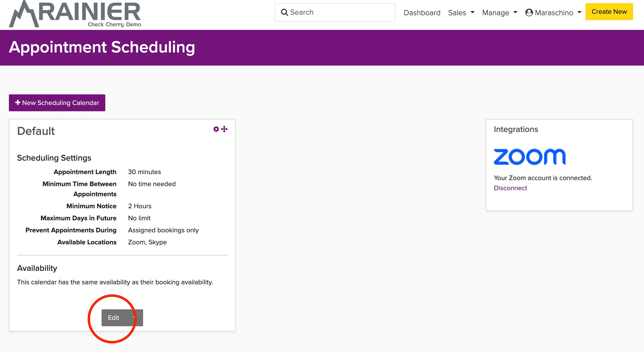
Task: Open the Edit button dropdown caret
Action: [x=134, y=318]
